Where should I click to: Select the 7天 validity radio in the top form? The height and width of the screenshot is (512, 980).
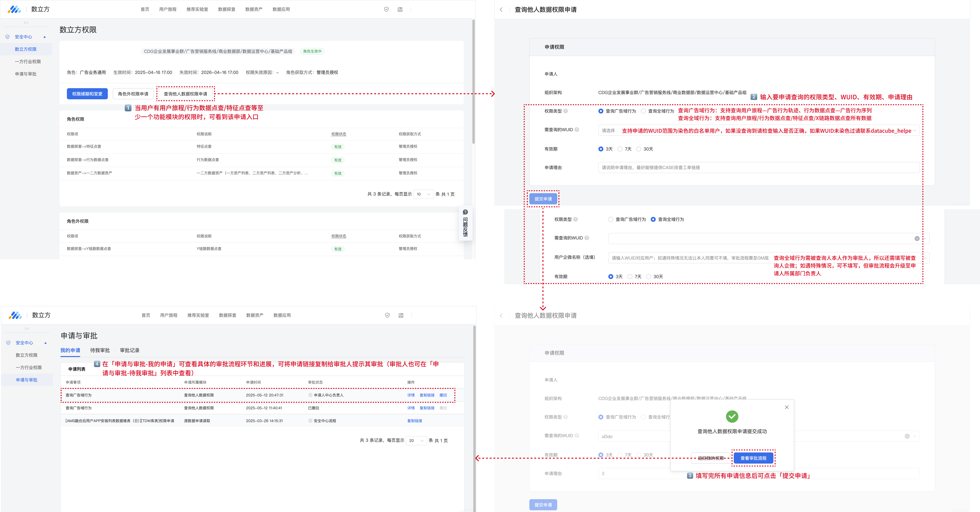tap(620, 149)
